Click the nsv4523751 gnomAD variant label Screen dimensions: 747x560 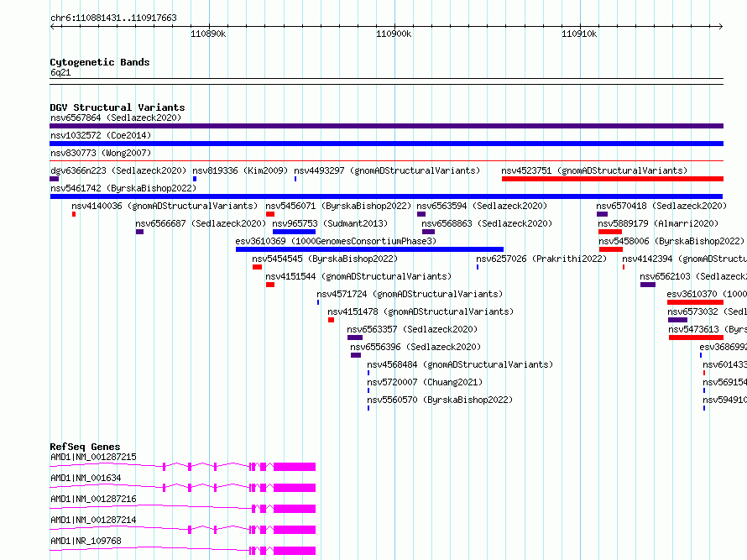point(594,170)
